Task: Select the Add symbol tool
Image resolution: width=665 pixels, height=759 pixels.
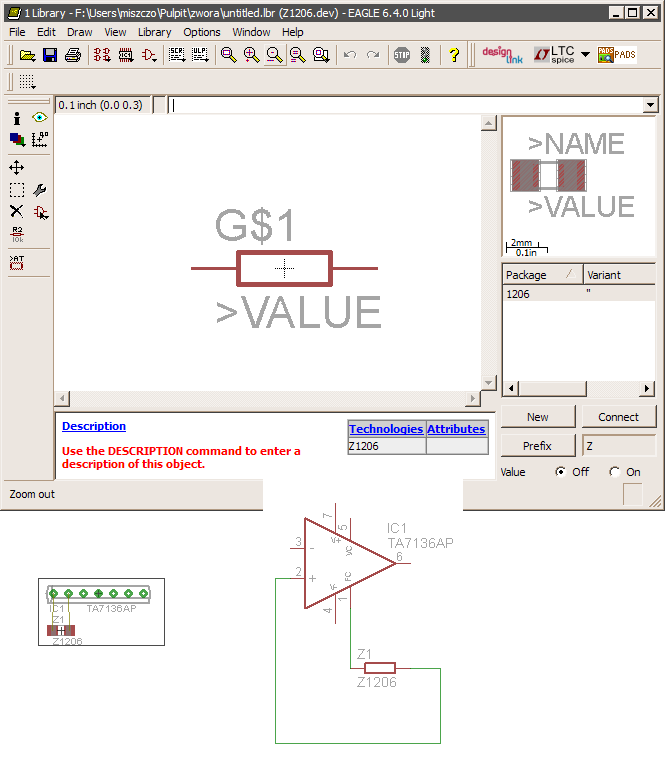Action: 40,212
